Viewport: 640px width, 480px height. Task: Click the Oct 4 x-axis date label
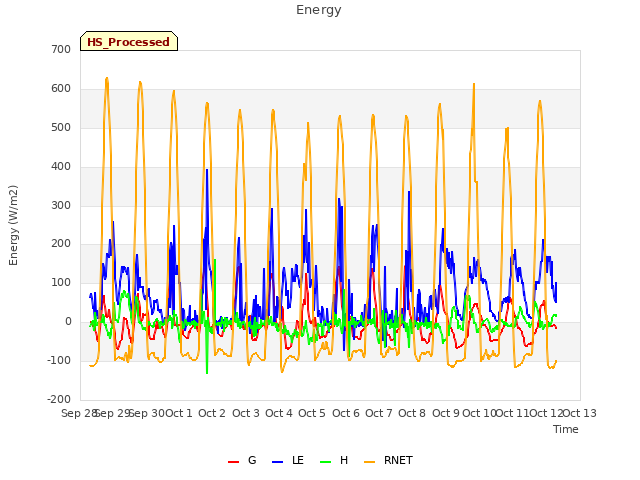click(279, 413)
